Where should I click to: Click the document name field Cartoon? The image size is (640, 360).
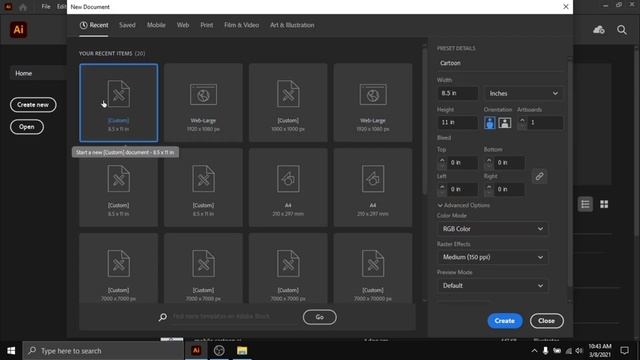tap(500, 63)
